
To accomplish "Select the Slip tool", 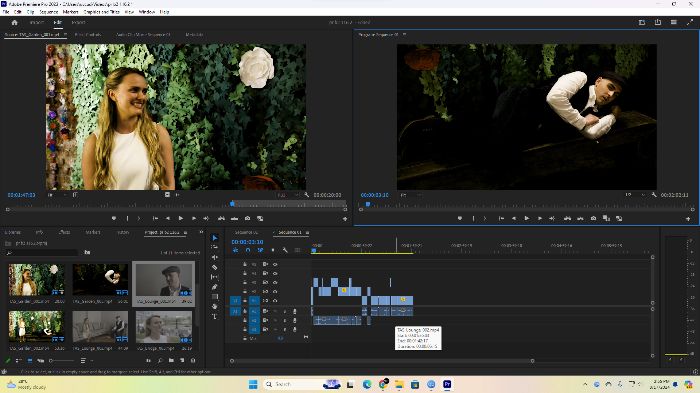I will (215, 277).
